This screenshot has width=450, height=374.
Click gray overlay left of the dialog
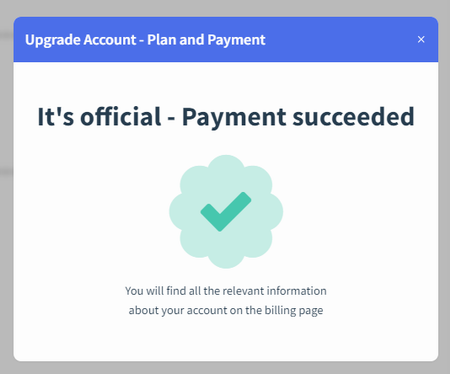(x=6, y=200)
